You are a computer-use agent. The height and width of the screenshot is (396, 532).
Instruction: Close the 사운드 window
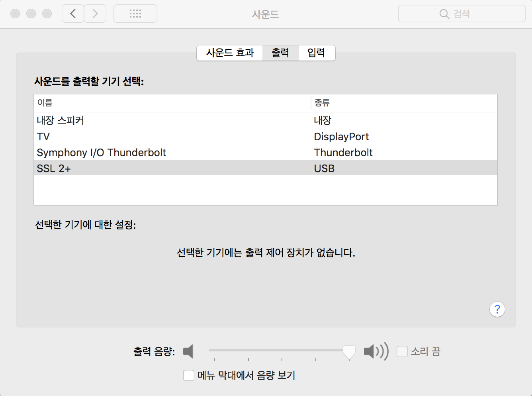point(15,14)
